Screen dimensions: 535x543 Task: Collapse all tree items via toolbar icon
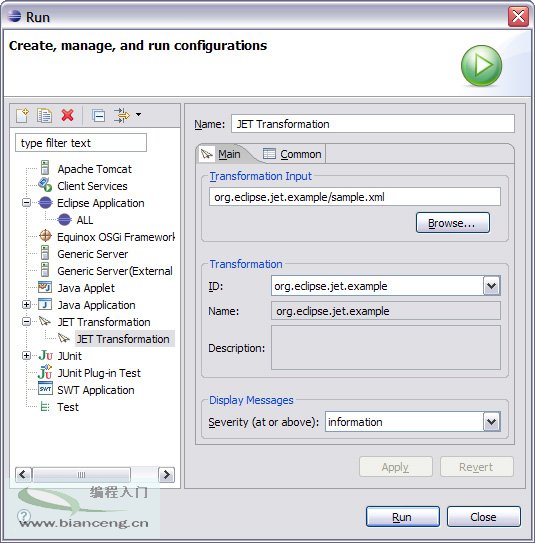(98, 115)
